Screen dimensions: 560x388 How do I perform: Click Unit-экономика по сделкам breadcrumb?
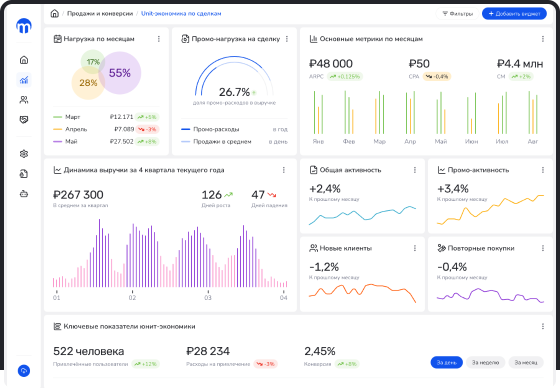point(181,14)
